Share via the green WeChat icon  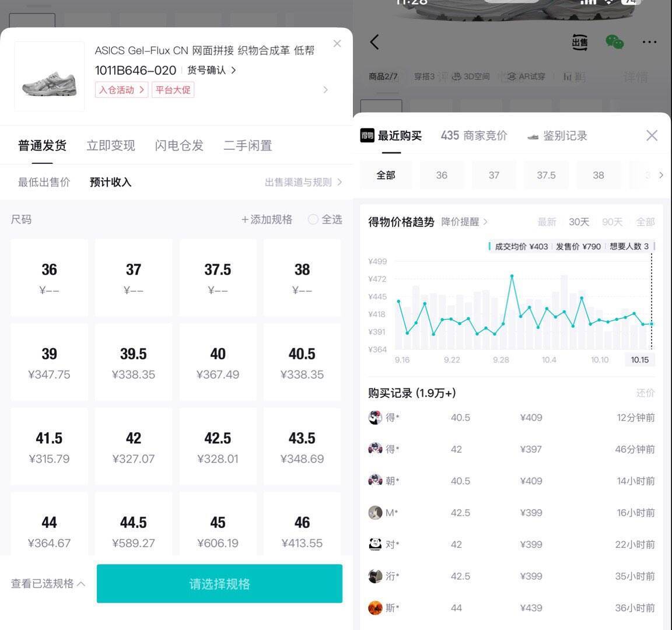click(x=615, y=42)
